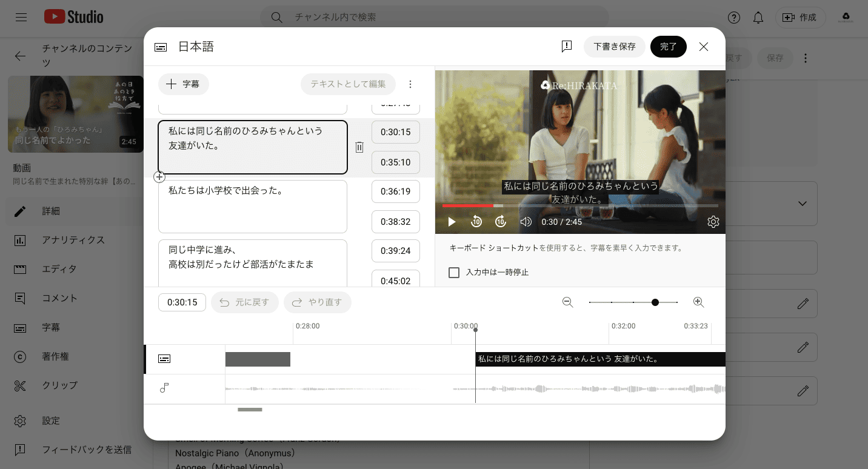The image size is (868, 469).
Task: Enable the 入力中は一時停止 checkbox
Action: coord(454,273)
